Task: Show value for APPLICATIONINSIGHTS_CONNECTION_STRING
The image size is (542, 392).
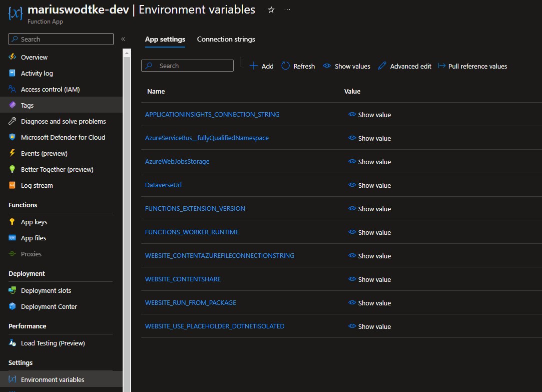Action: tap(369, 115)
